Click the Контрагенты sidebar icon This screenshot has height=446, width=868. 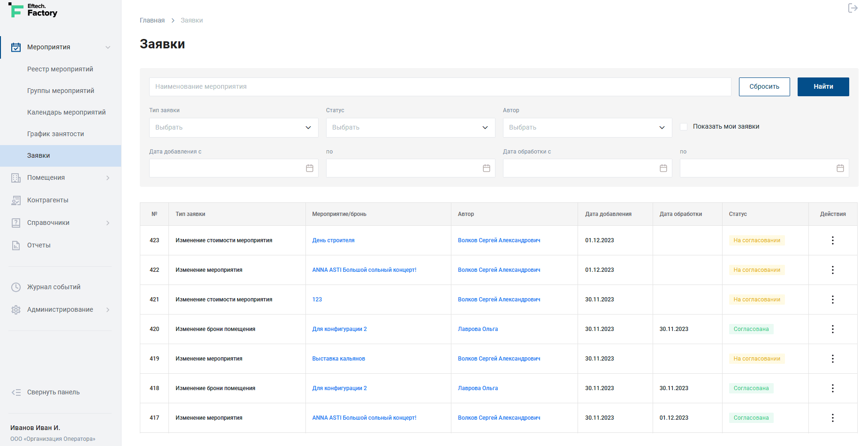coord(16,200)
